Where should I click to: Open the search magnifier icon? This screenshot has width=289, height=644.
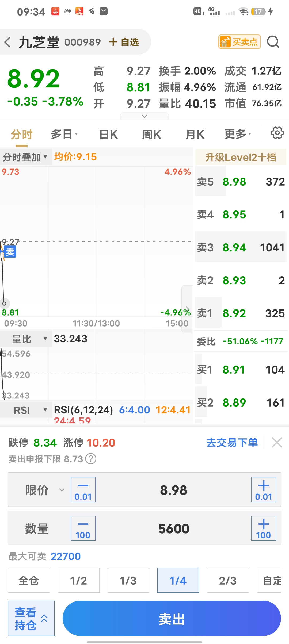pyautogui.click(x=273, y=42)
